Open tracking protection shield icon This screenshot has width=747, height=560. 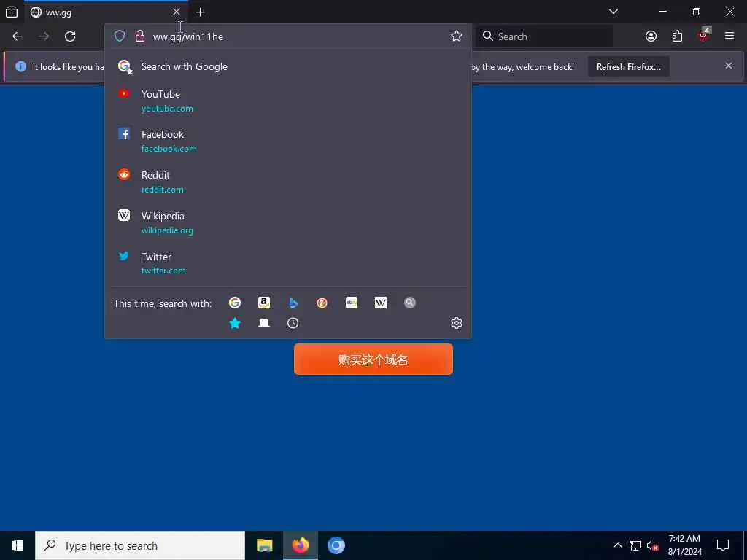click(x=120, y=36)
